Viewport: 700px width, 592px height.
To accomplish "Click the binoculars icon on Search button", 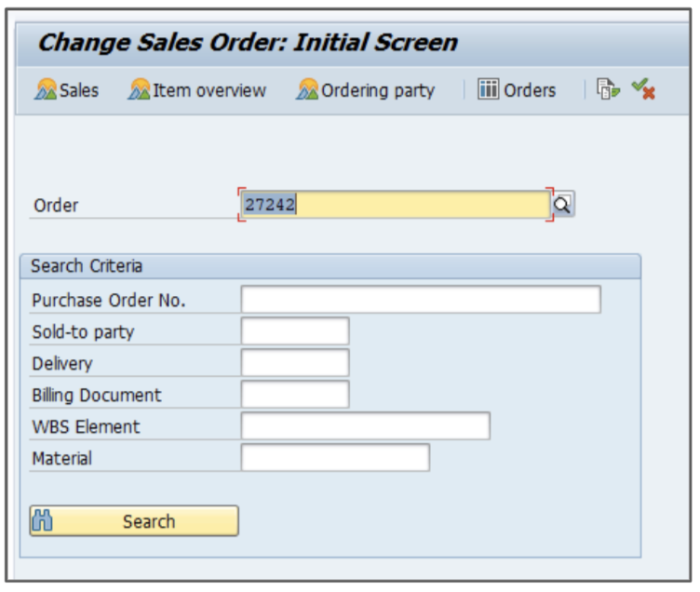I will point(43,521).
